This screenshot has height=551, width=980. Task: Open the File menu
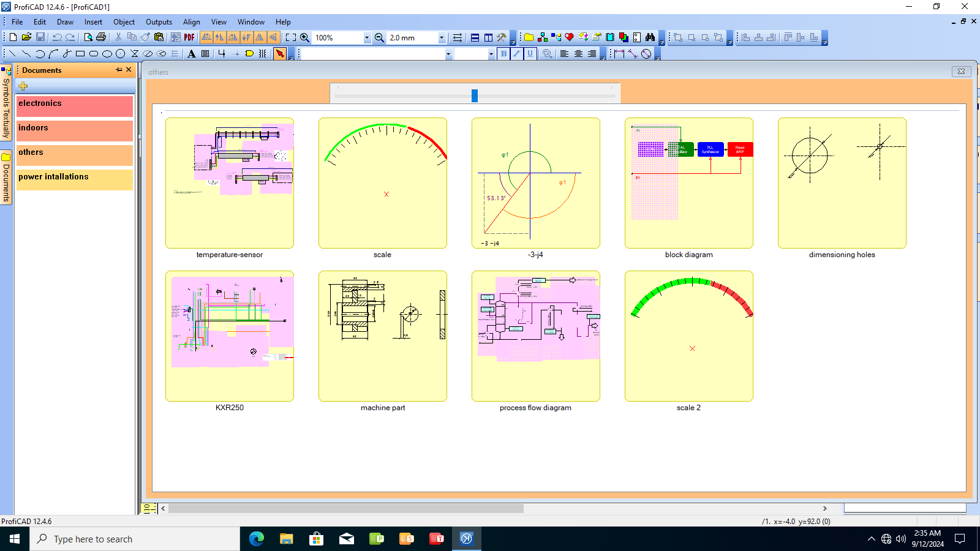click(17, 21)
